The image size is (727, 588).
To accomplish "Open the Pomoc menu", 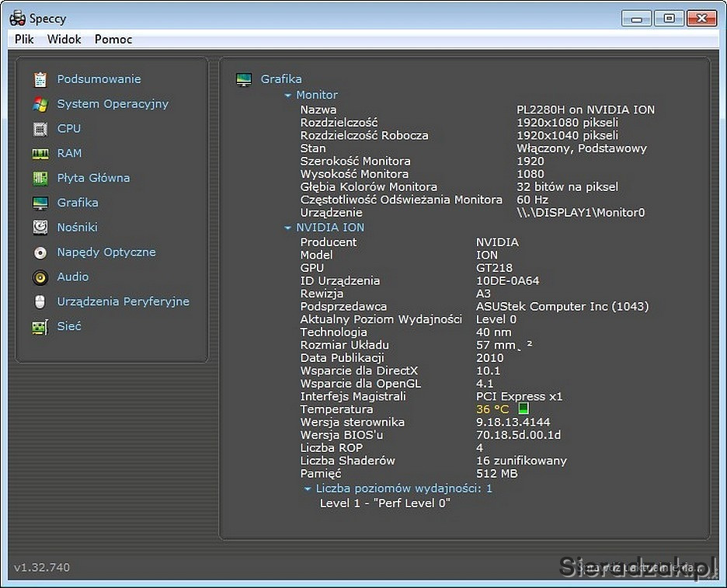I will coord(113,40).
